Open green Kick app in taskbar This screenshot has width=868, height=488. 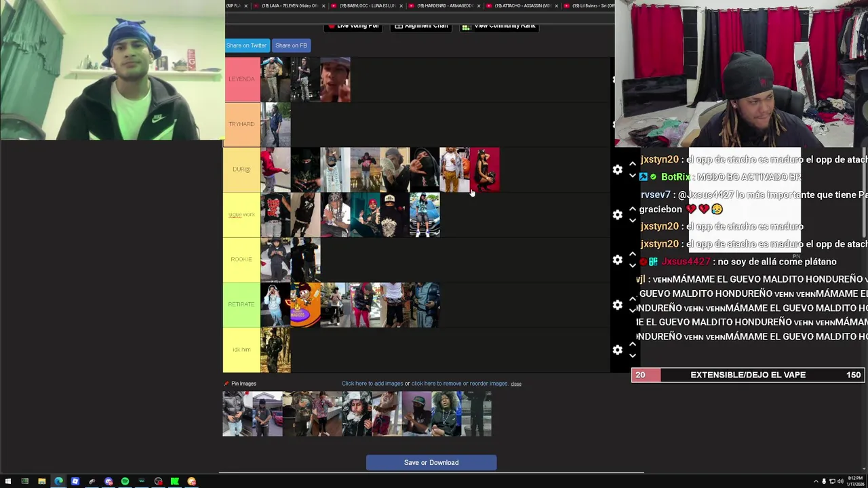175,481
